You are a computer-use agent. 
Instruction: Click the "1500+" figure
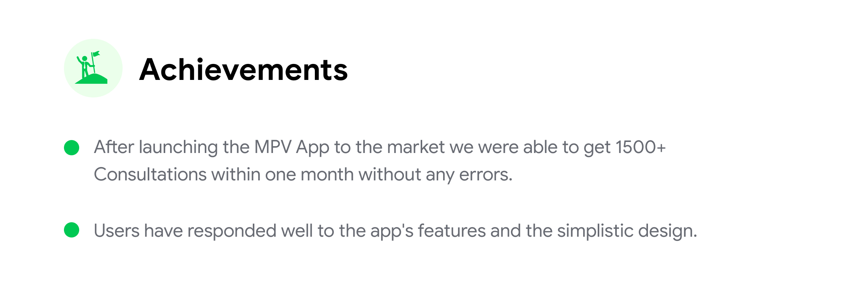640,147
